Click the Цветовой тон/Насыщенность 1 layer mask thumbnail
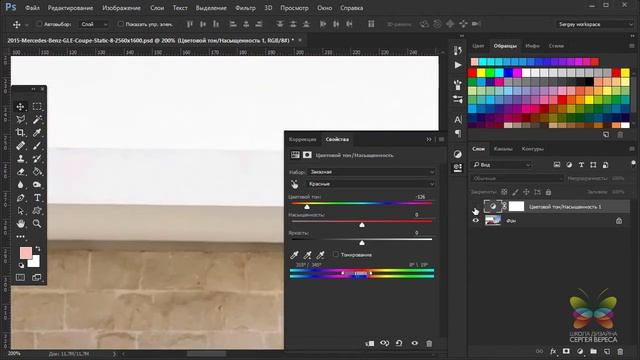 point(516,207)
